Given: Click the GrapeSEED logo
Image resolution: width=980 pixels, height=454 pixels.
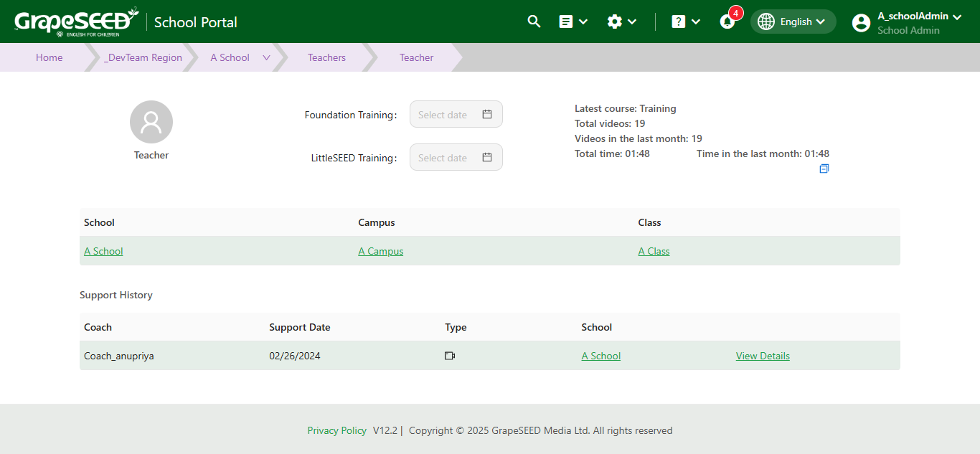Looking at the screenshot, I should (76, 22).
